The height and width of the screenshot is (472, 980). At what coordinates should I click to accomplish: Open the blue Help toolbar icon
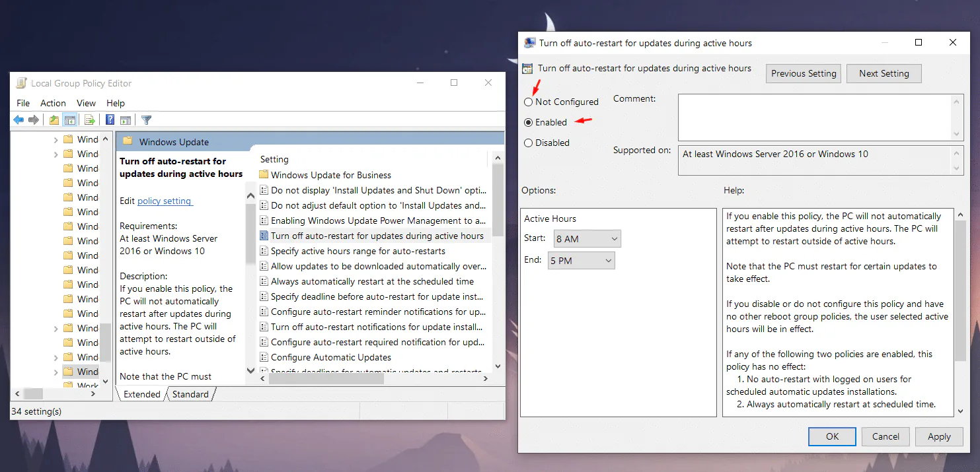click(x=110, y=120)
